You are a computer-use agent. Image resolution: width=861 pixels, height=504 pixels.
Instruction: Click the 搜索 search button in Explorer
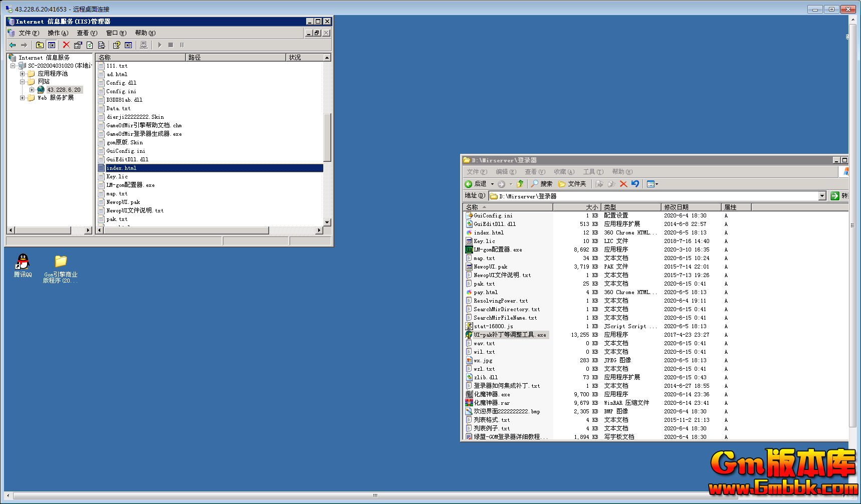pos(542,184)
